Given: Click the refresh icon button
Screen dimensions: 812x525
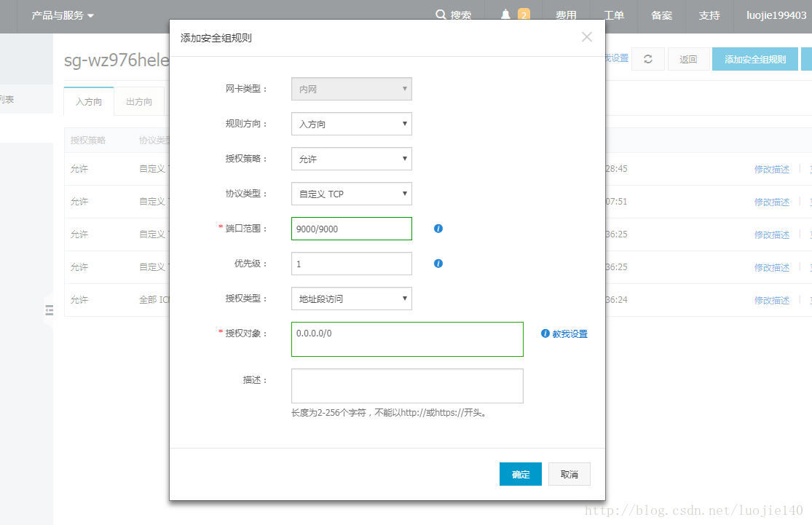Looking at the screenshot, I should pyautogui.click(x=647, y=59).
